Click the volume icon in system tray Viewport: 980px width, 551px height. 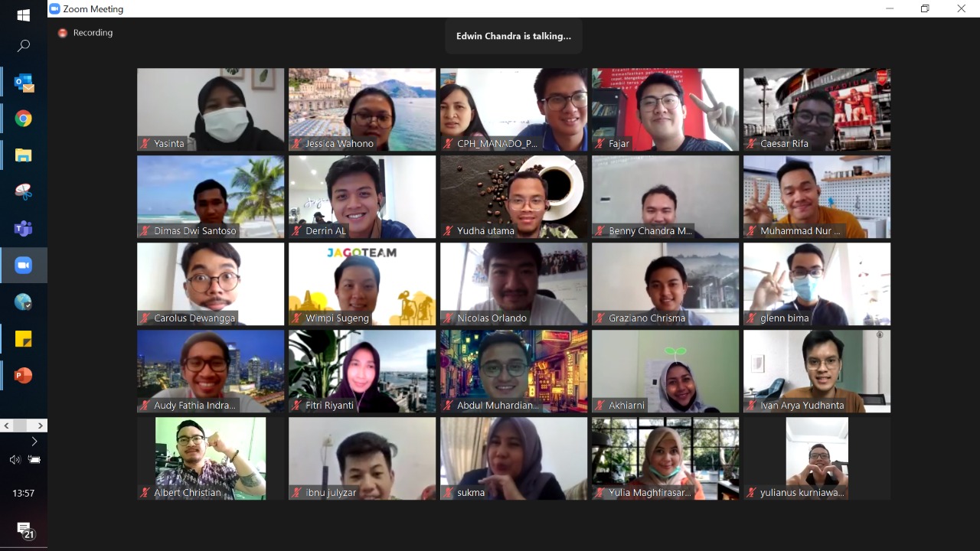coord(15,460)
